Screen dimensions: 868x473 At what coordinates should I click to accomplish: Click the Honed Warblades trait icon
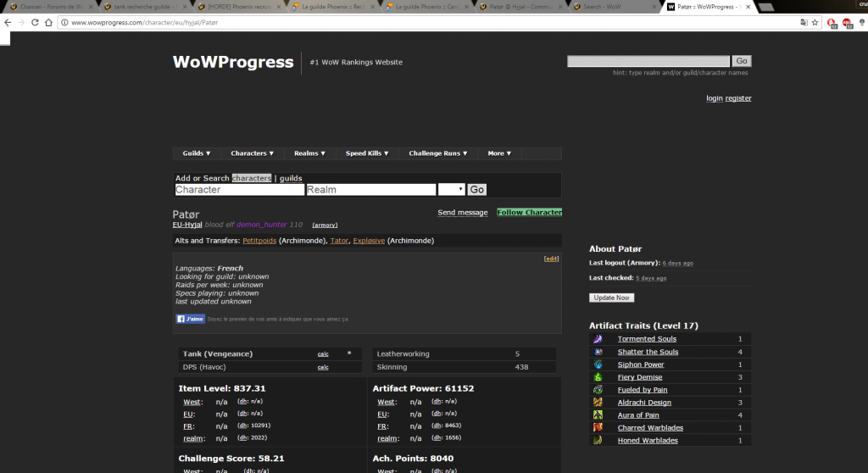click(598, 440)
